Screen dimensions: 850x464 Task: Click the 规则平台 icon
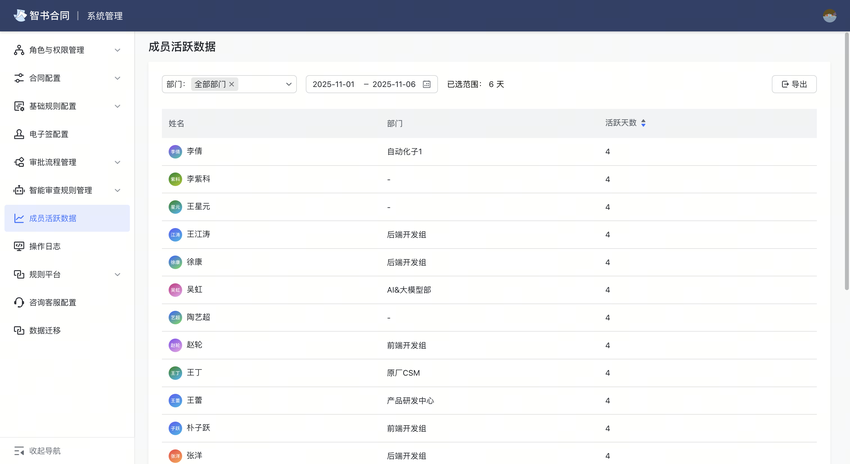pyautogui.click(x=19, y=274)
